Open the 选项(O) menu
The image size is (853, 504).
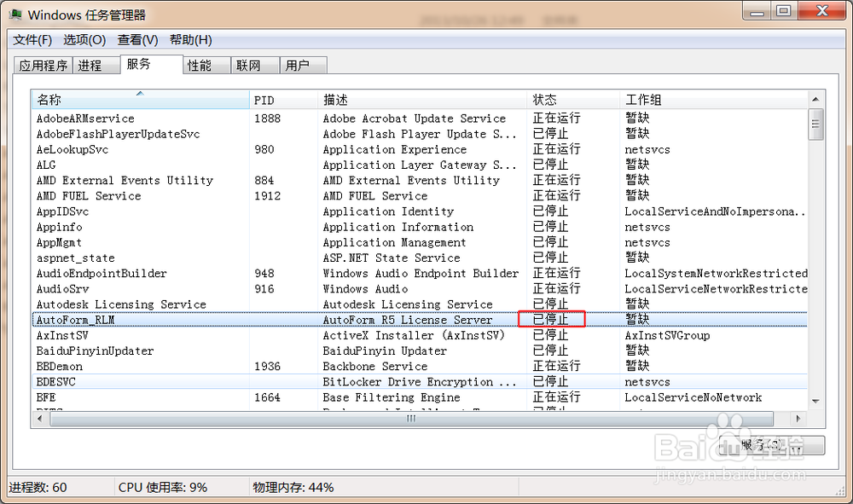coord(84,40)
